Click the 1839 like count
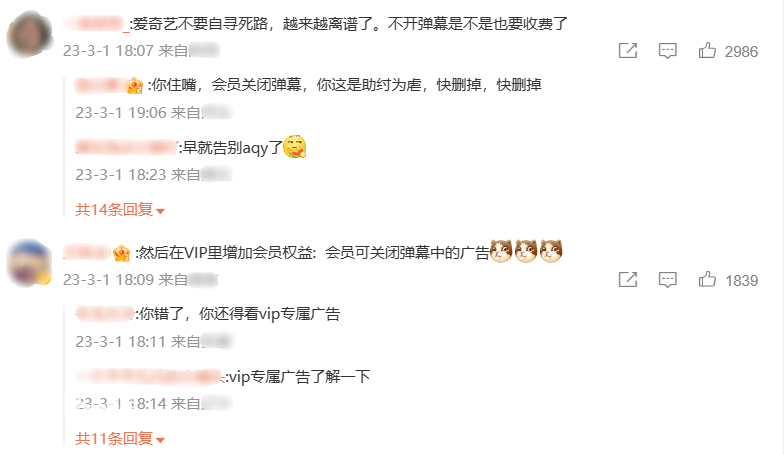The height and width of the screenshot is (455, 784). (742, 280)
